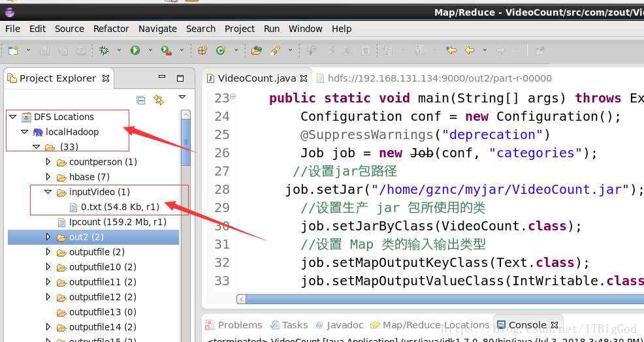Close the VideoCount.java editor tab
The height and width of the screenshot is (342, 644).
point(304,78)
